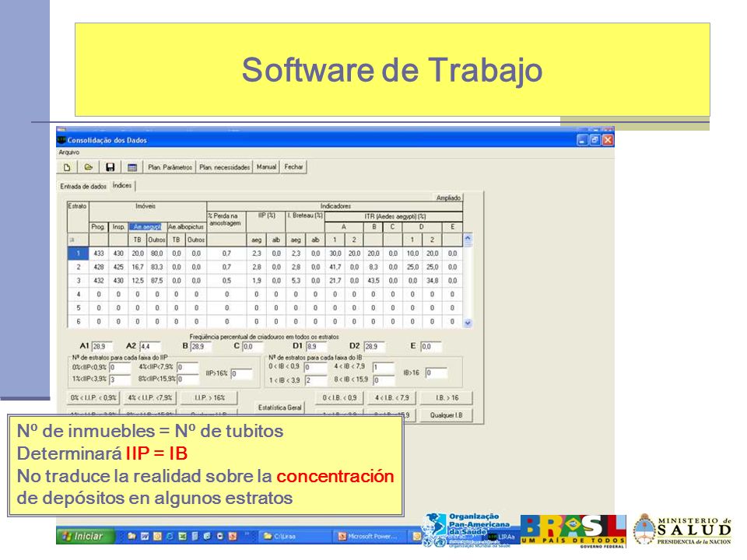Click the cell with value 428
The width and height of the screenshot is (747, 560).
click(99, 267)
